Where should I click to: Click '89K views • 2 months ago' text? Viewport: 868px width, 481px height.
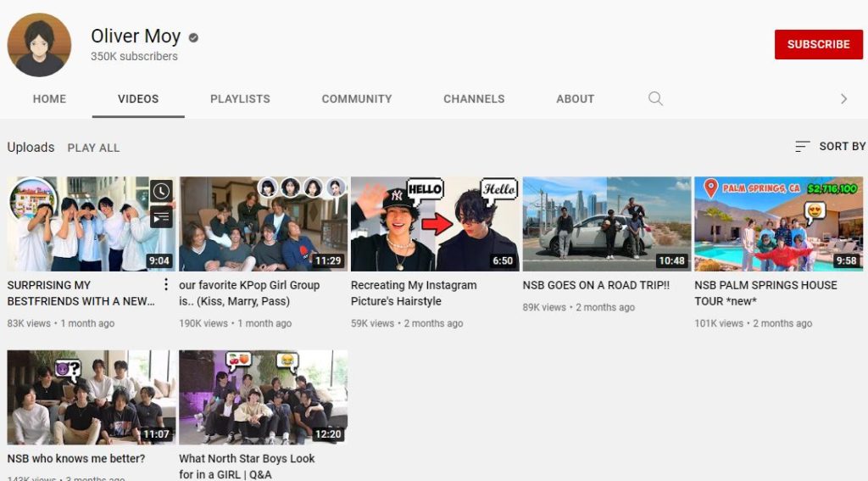pyautogui.click(x=578, y=308)
